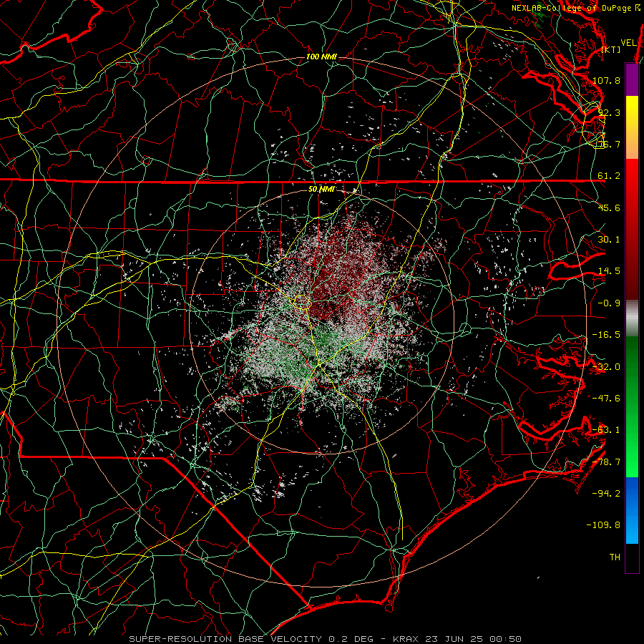Image resolution: width=644 pixels, height=644 pixels.
Task: Click the [KT] units label
Action: (x=611, y=49)
